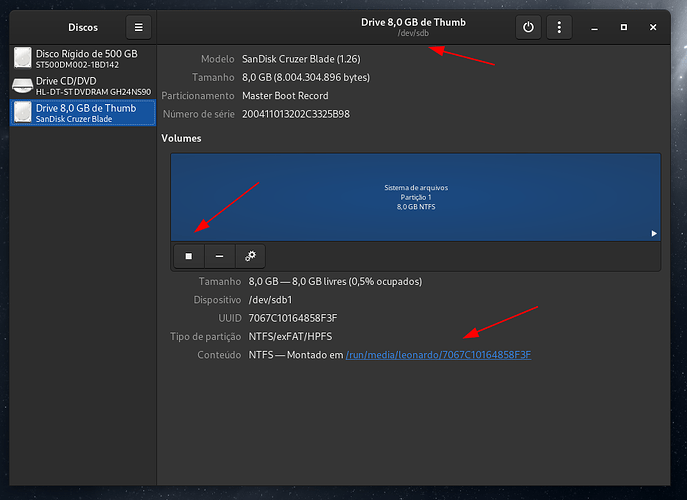
Task: Click the /dev/sdb1 device value
Action: click(x=270, y=299)
